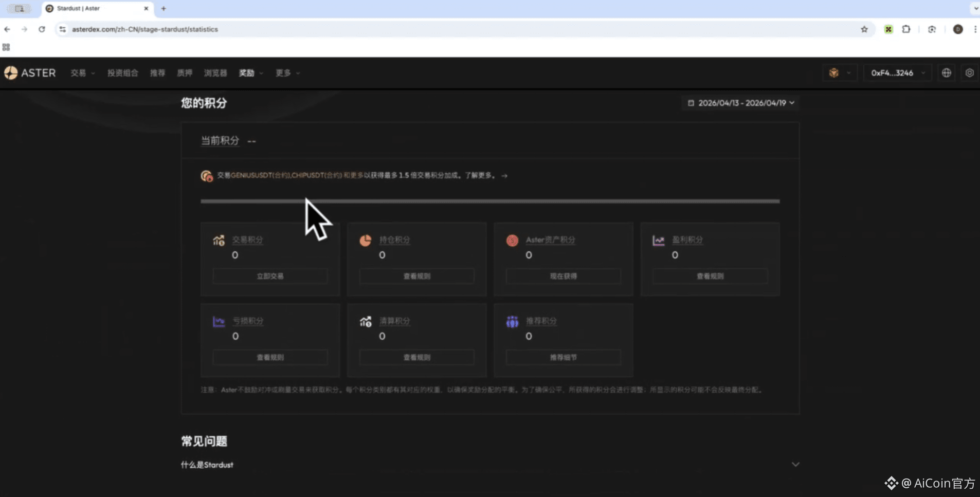The width and height of the screenshot is (980, 497).
Task: Click the Aster资产积分 label link
Action: point(550,240)
